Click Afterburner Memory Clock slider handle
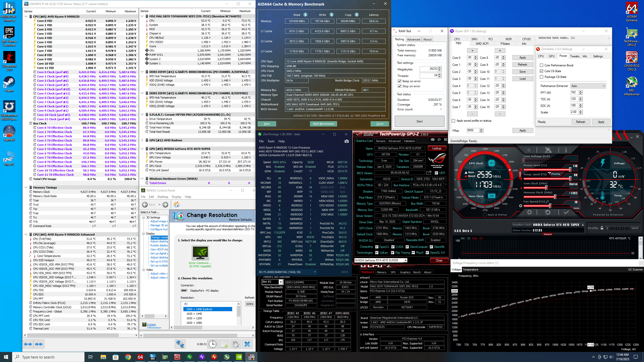The width and height of the screenshot is (644, 362). [x=555, y=197]
